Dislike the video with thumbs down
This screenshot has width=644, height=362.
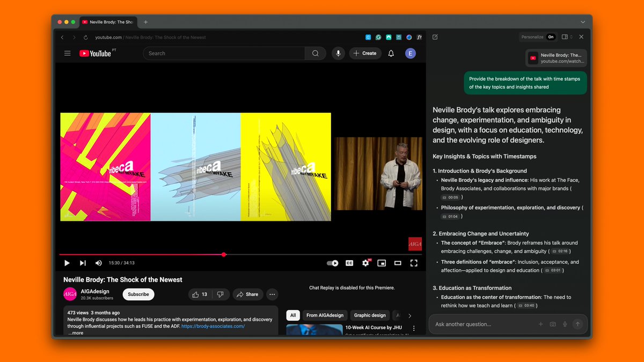point(220,294)
